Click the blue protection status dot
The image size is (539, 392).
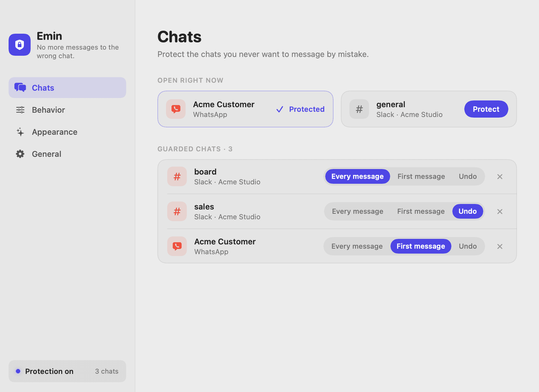click(x=18, y=371)
